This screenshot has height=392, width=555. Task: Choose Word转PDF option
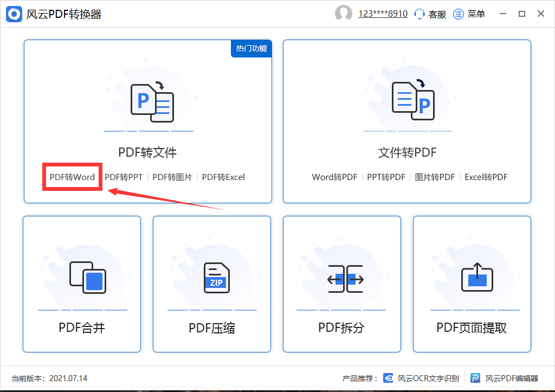point(334,177)
